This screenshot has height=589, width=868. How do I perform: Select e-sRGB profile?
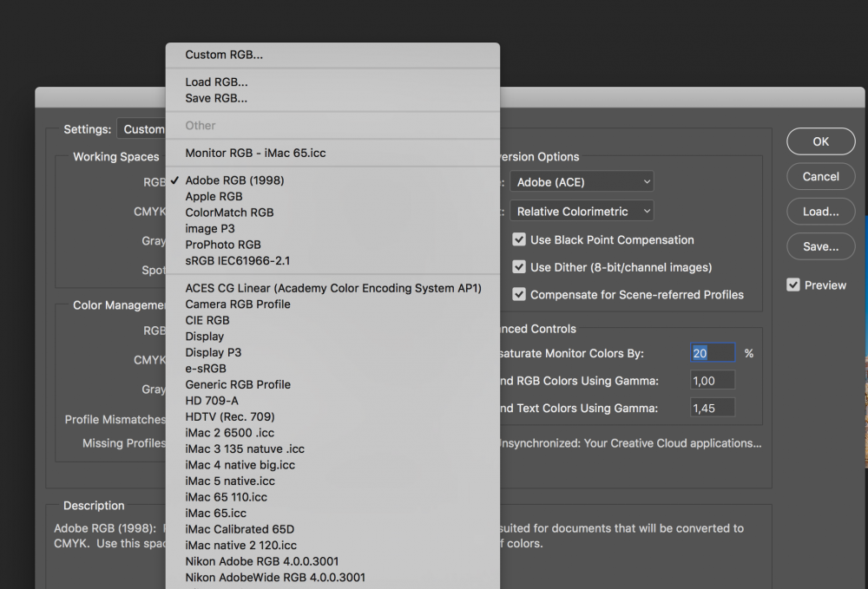tap(332, 369)
